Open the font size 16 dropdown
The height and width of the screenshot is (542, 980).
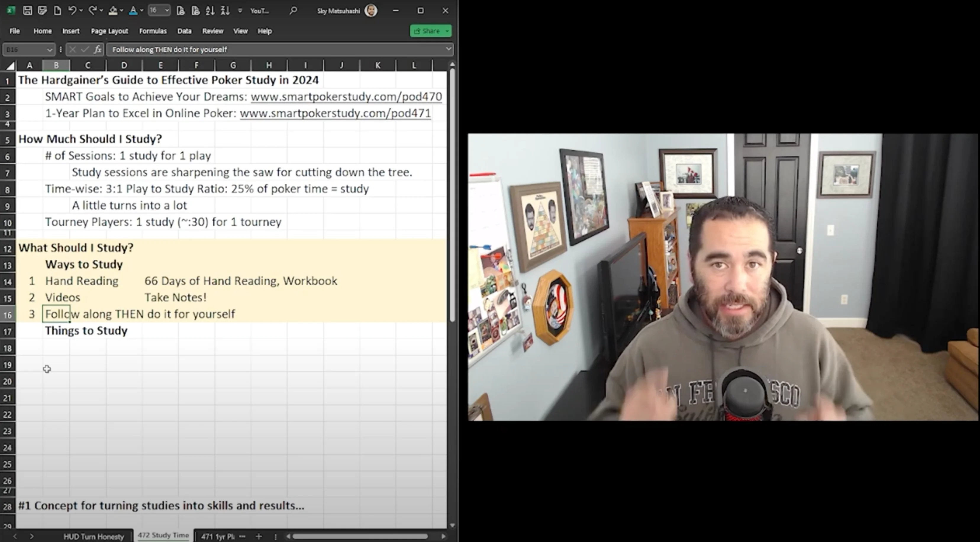(167, 11)
